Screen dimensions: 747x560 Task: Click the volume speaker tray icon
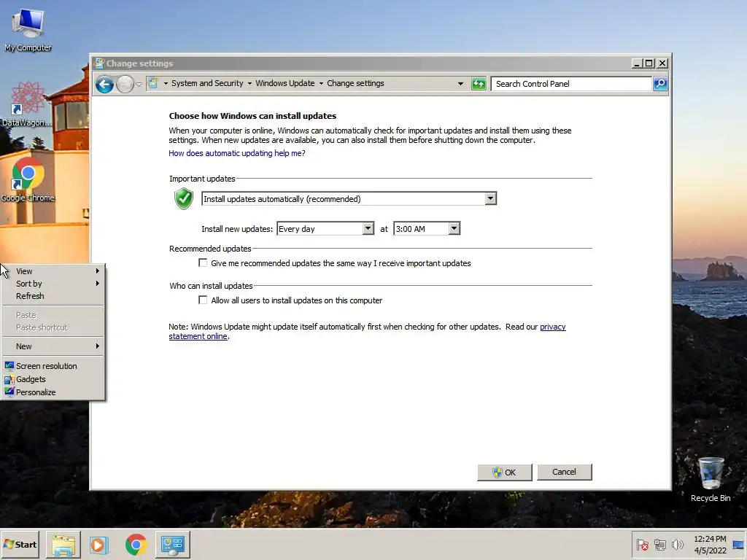677,545
